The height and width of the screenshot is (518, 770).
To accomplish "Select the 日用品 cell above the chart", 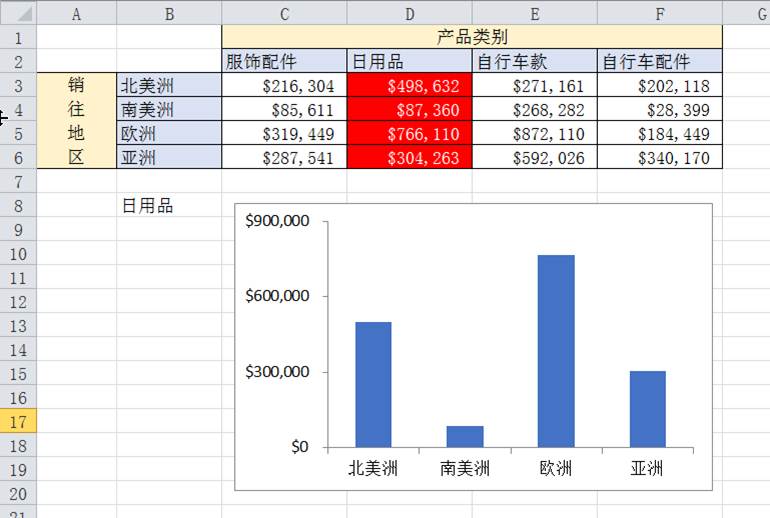I will (168, 206).
